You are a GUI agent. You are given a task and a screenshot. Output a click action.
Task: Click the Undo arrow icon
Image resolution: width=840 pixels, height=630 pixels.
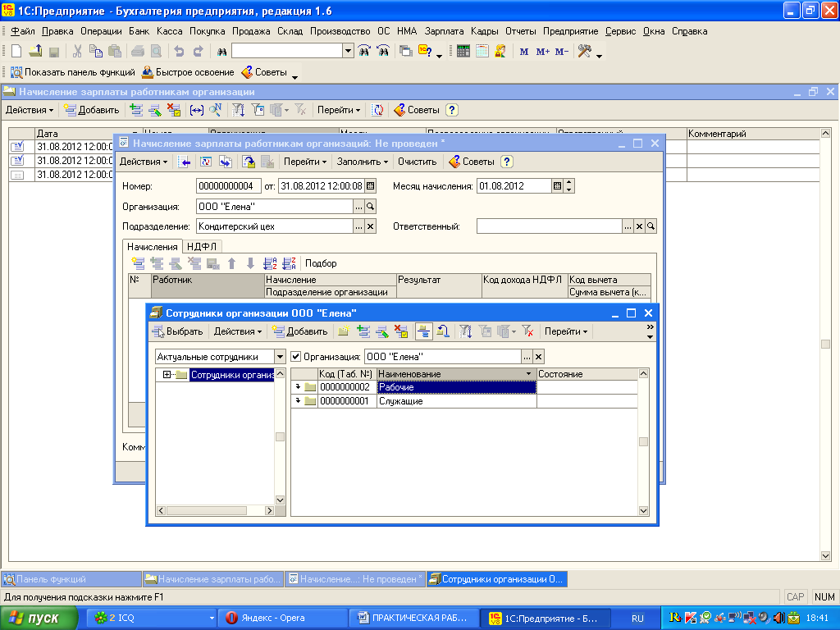(179, 52)
